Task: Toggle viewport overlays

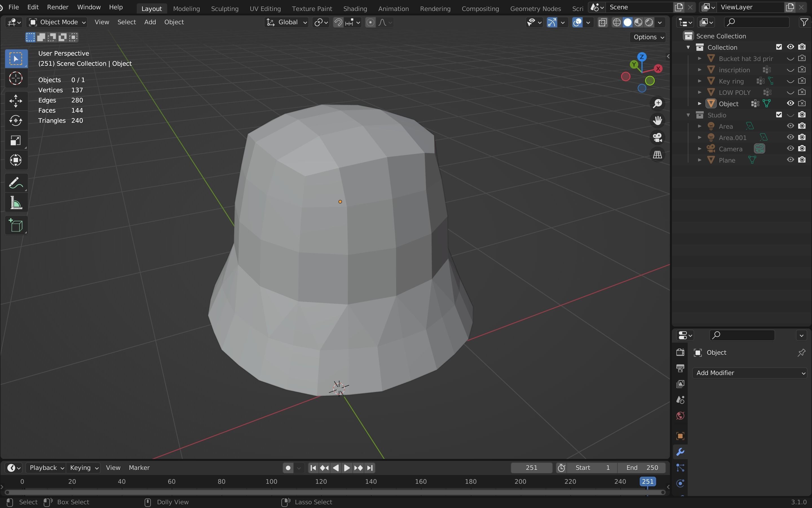Action: pyautogui.click(x=577, y=23)
